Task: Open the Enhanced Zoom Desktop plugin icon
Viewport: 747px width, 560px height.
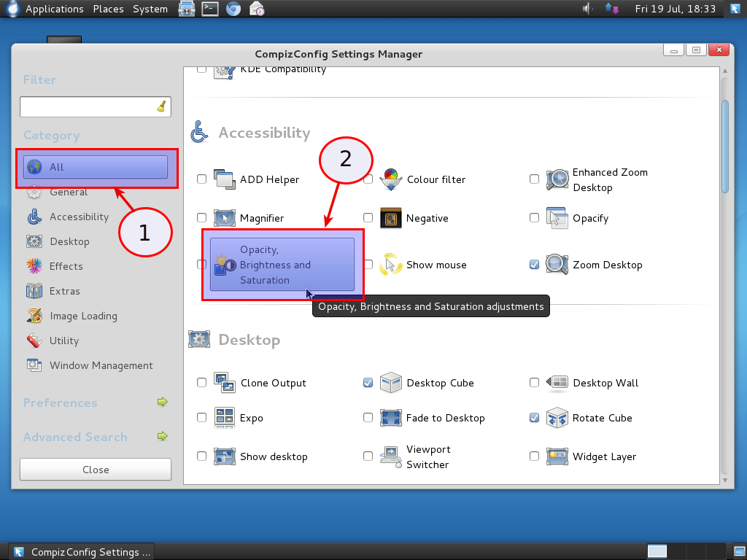Action: [557, 179]
